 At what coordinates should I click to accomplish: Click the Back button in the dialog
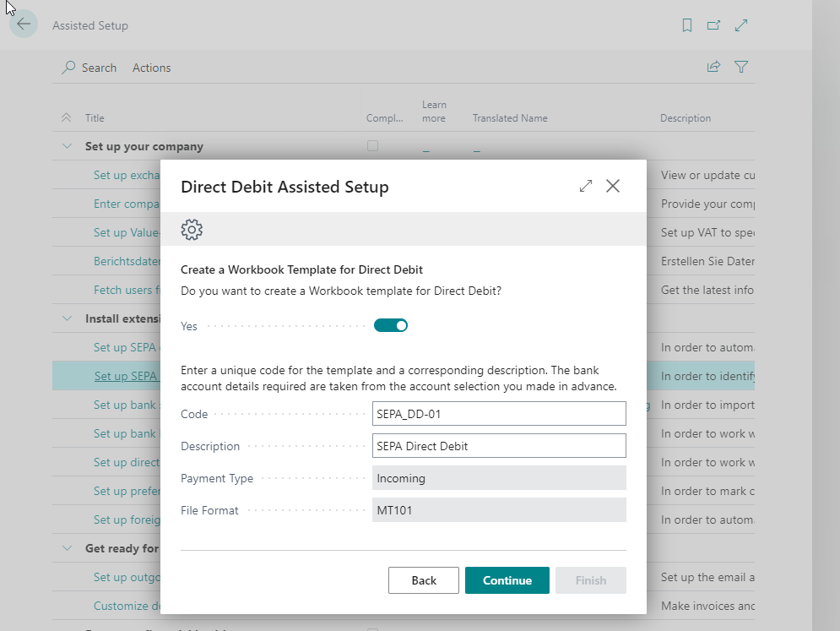(x=423, y=580)
